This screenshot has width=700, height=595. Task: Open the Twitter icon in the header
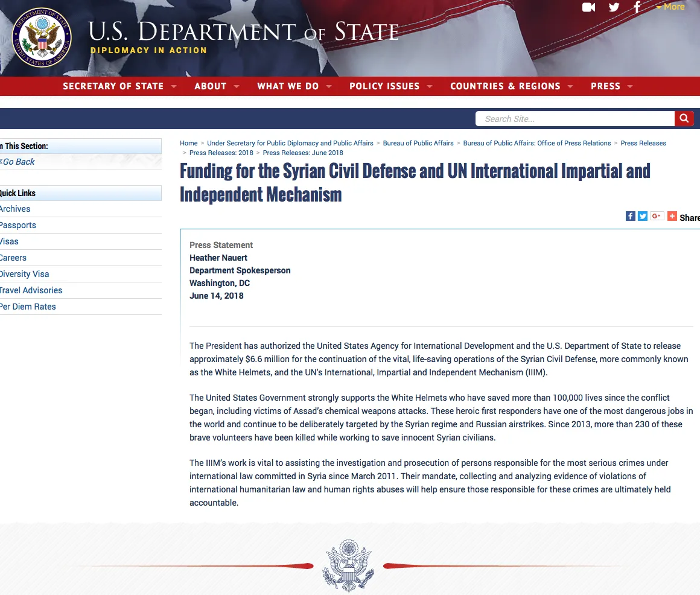point(614,7)
